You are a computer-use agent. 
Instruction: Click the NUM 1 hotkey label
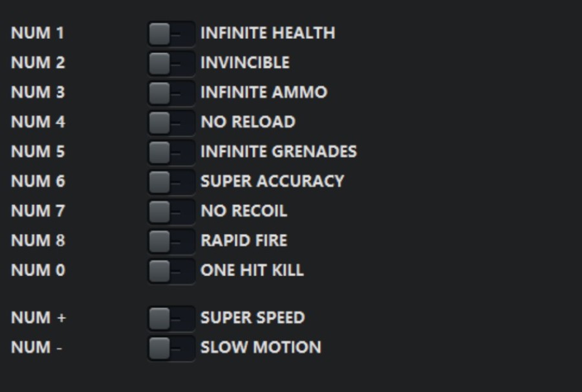(x=38, y=33)
